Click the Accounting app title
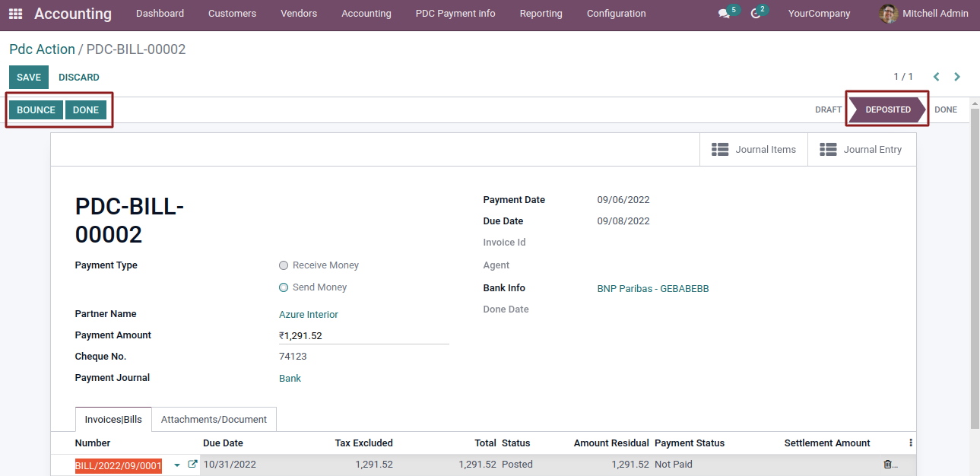980x476 pixels. [73, 14]
